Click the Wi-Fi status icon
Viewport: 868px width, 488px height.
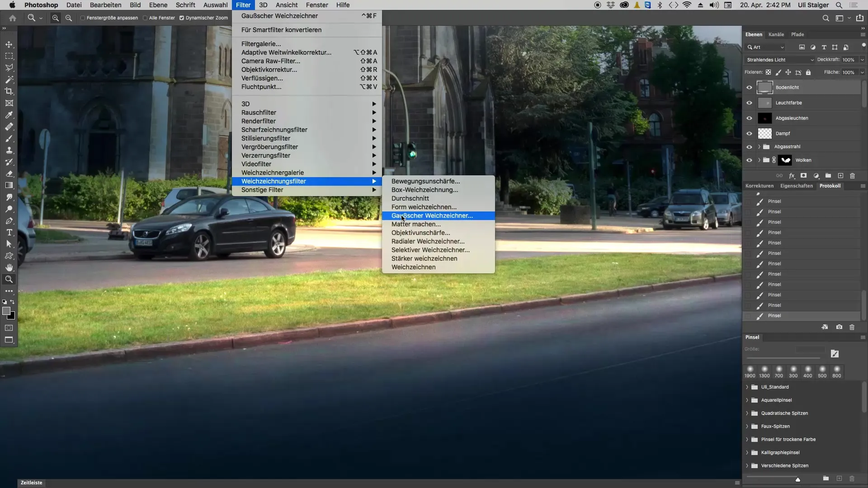(x=687, y=5)
